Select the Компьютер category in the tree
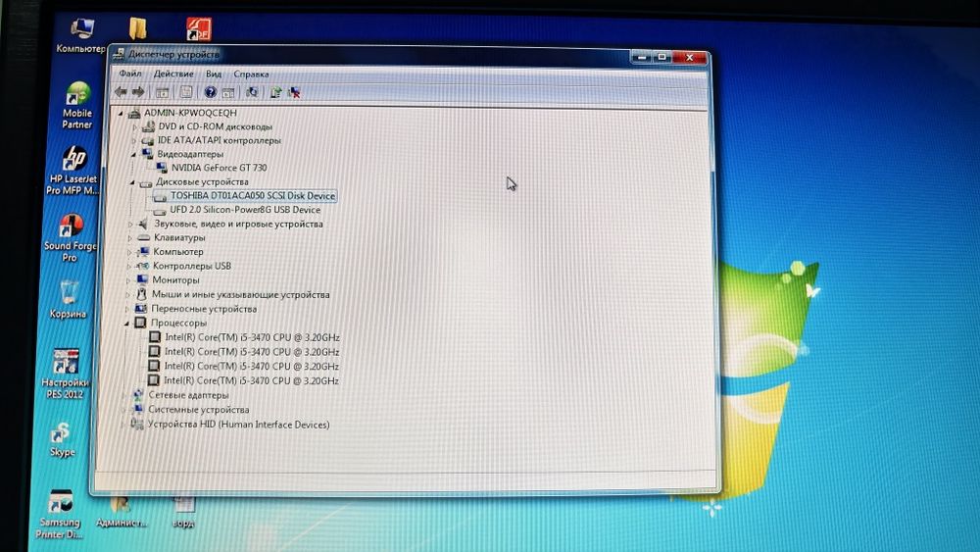Image resolution: width=980 pixels, height=552 pixels. 178,252
